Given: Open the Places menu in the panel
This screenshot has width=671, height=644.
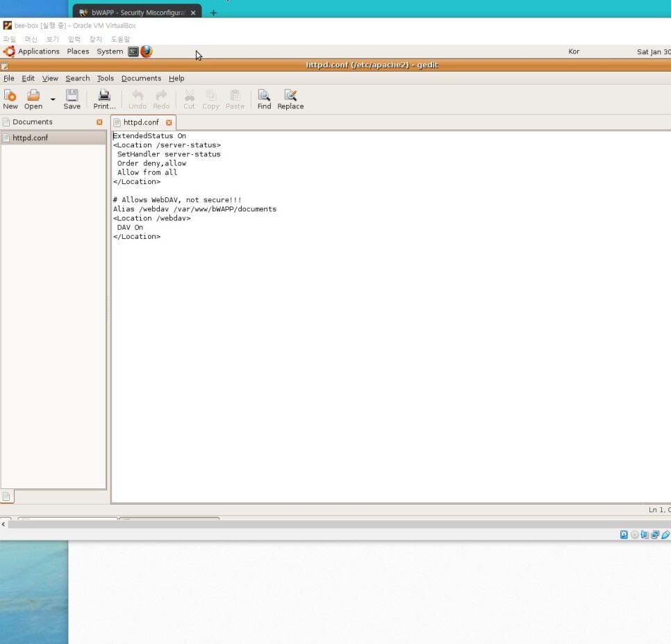Looking at the screenshot, I should pyautogui.click(x=78, y=51).
